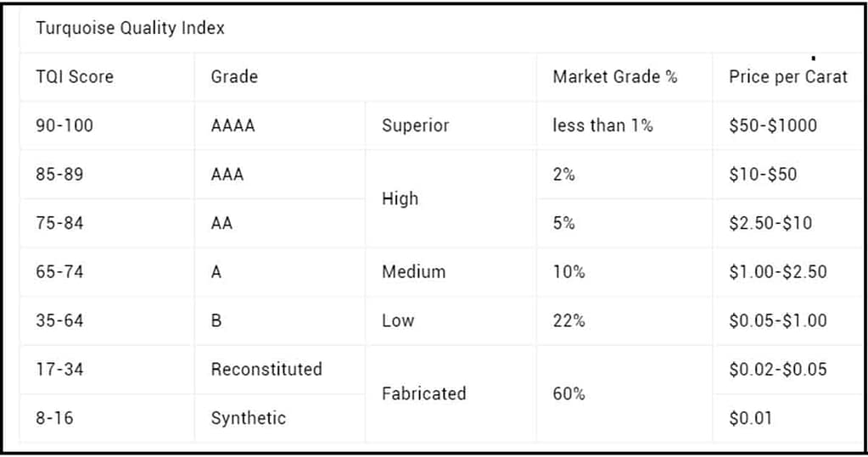Select the Fabricated quality cell
Viewport: 868px width, 457px height.
pyautogui.click(x=423, y=393)
